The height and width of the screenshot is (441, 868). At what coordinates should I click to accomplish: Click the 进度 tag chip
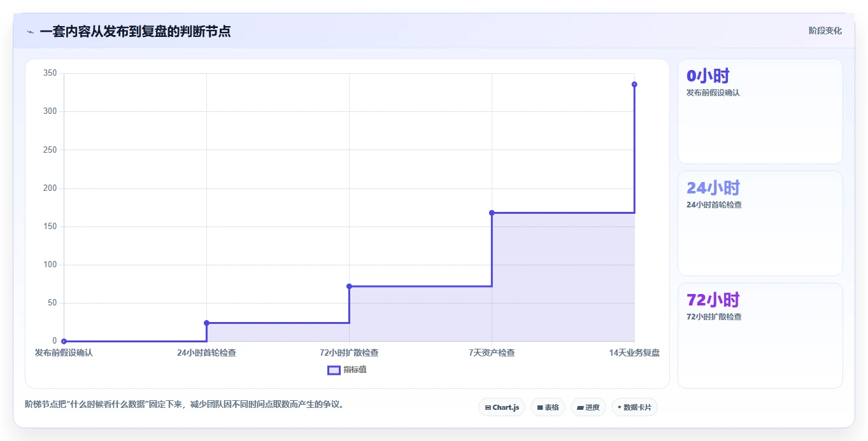coord(588,407)
